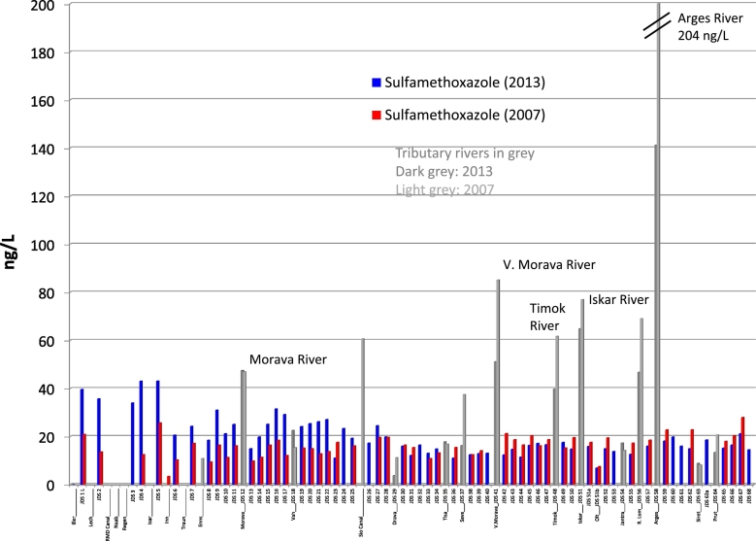Click the Timok River annotation
Screen dimensions: 756x541
tap(548, 318)
